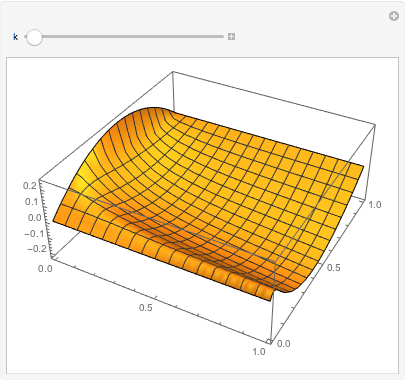
Task: Click the 0.5 label on the front axis
Action: pos(146,307)
